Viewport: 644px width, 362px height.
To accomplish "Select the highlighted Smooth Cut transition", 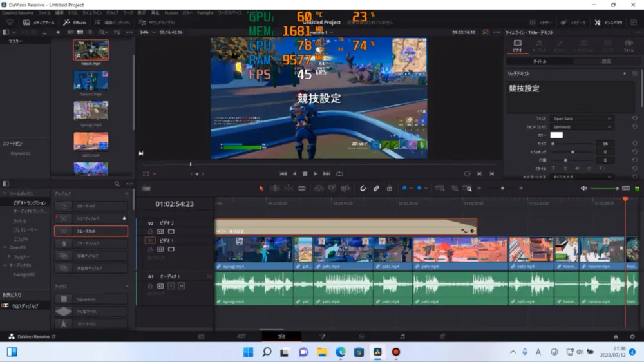I will pyautogui.click(x=91, y=231).
